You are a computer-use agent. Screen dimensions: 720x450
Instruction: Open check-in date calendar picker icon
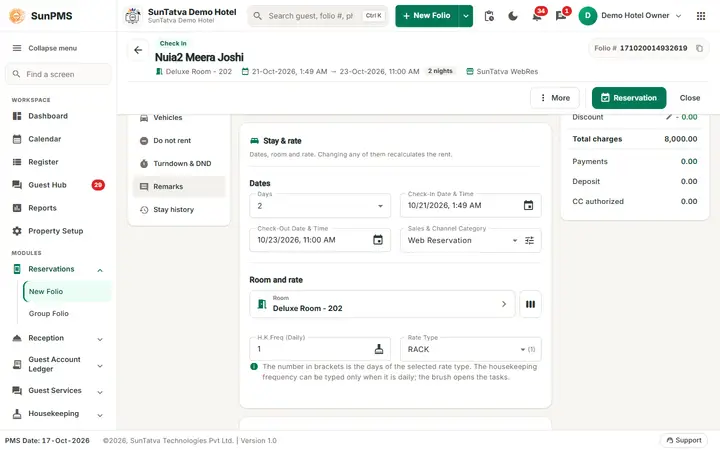pyautogui.click(x=529, y=205)
